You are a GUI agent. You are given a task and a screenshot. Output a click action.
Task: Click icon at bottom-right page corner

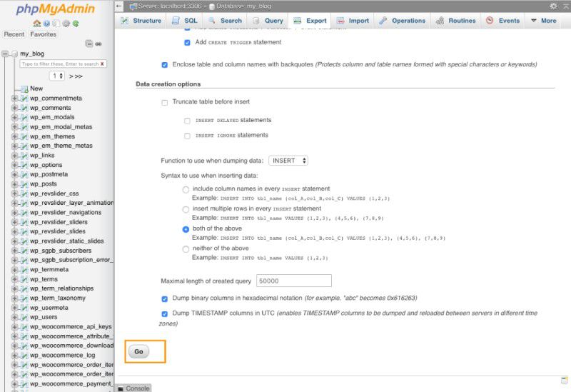[x=565, y=381]
